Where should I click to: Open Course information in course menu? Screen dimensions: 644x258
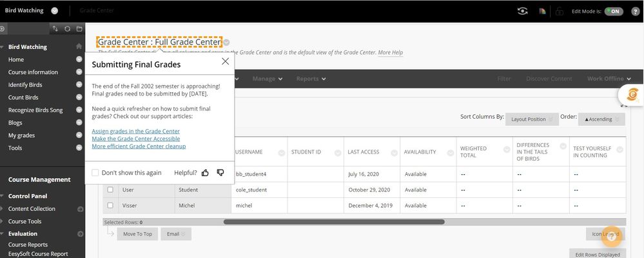(33, 72)
